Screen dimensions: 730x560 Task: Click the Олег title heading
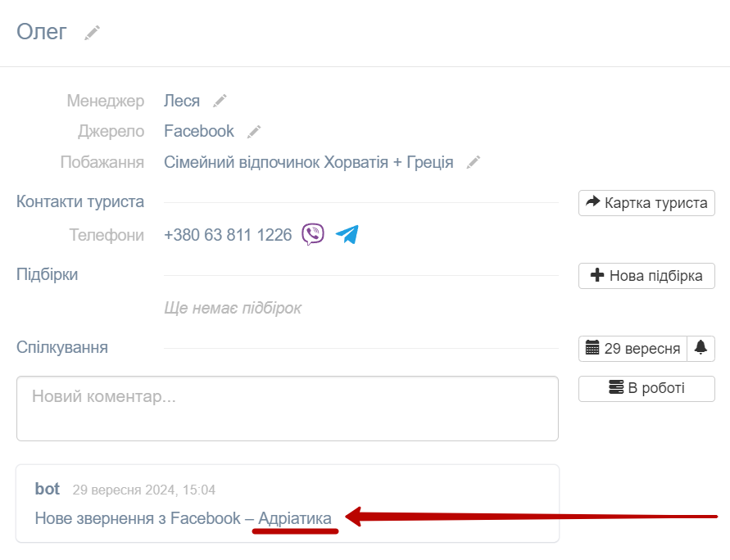(42, 32)
